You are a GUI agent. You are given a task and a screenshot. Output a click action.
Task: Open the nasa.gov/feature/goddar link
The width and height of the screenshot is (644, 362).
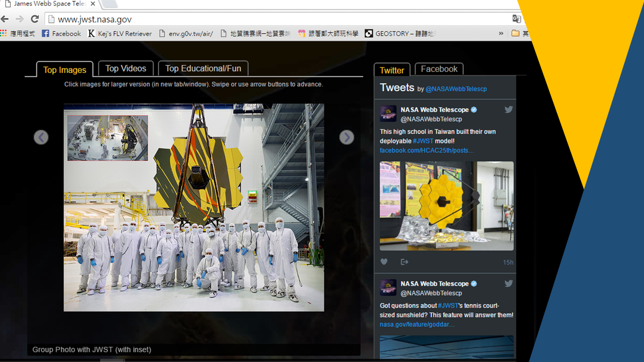coord(417,324)
